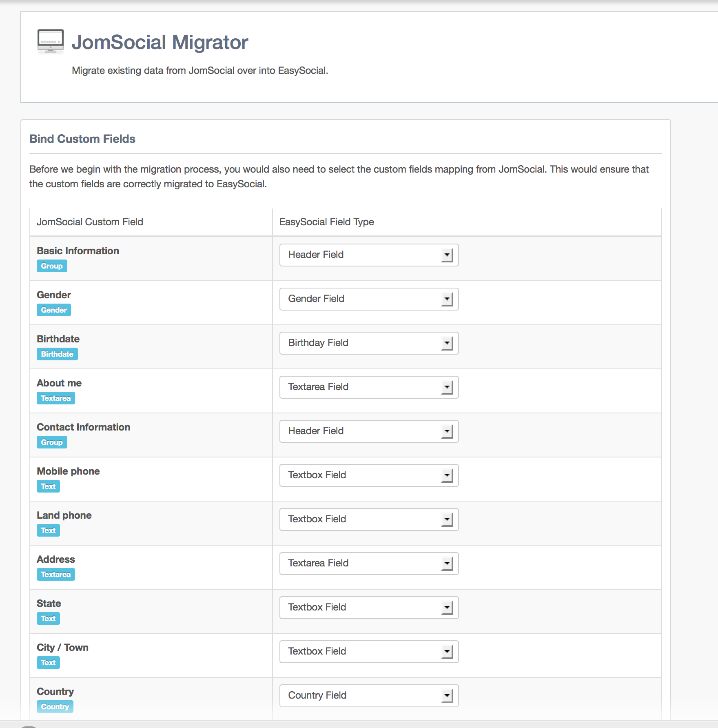Click the Country type badge
The image size is (718, 728).
click(55, 707)
